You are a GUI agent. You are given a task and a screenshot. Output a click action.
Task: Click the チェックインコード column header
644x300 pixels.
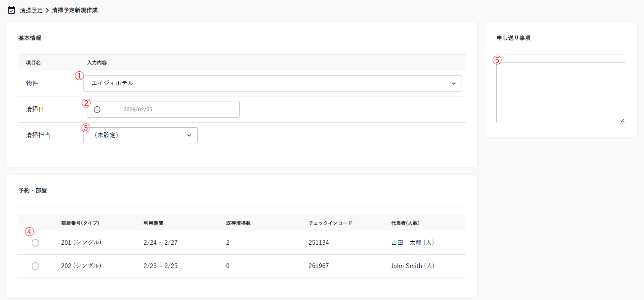click(330, 223)
